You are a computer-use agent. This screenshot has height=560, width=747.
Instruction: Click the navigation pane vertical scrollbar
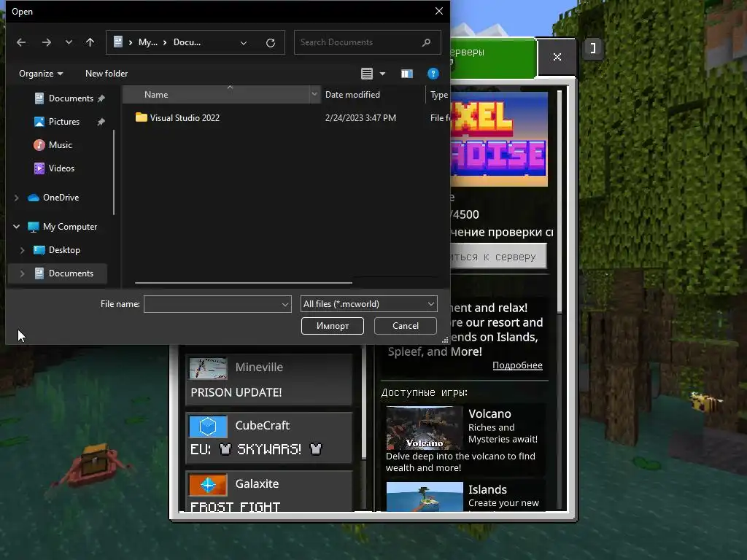pos(114,172)
